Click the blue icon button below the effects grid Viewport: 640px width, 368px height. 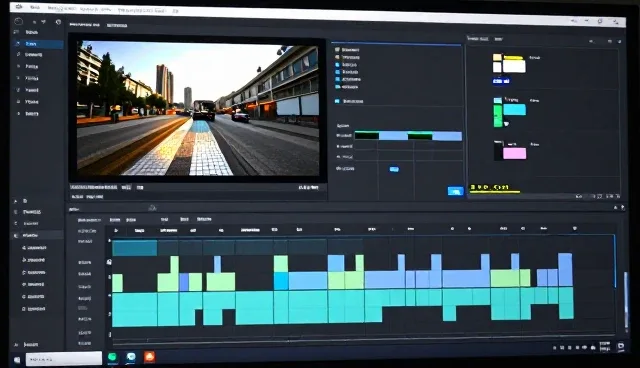click(x=456, y=191)
